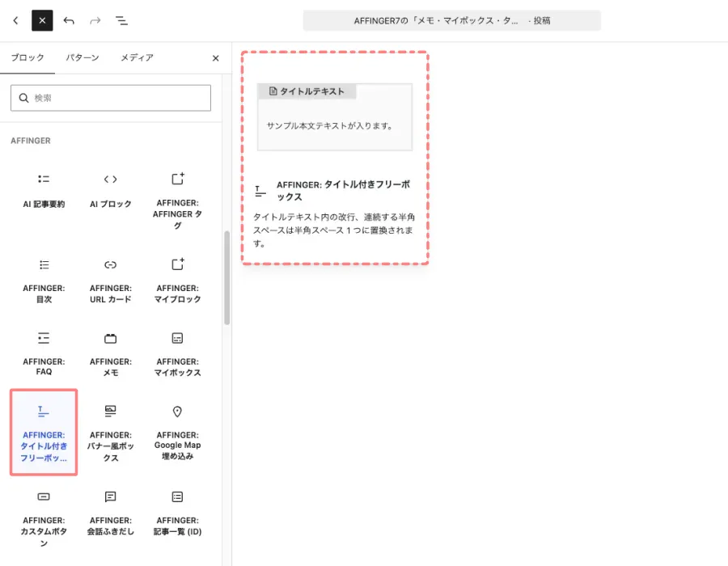The image size is (728, 566).
Task: Insert the AI ブロック block
Action: point(111,192)
